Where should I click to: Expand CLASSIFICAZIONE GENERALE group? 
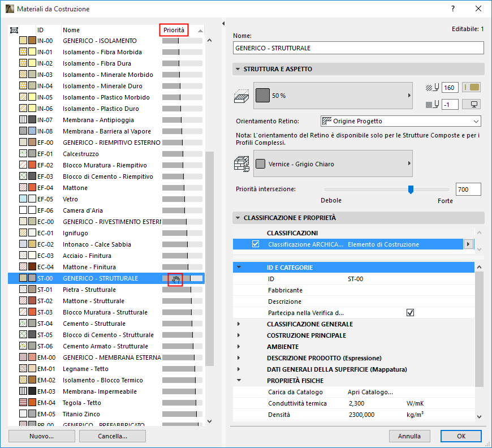(239, 324)
